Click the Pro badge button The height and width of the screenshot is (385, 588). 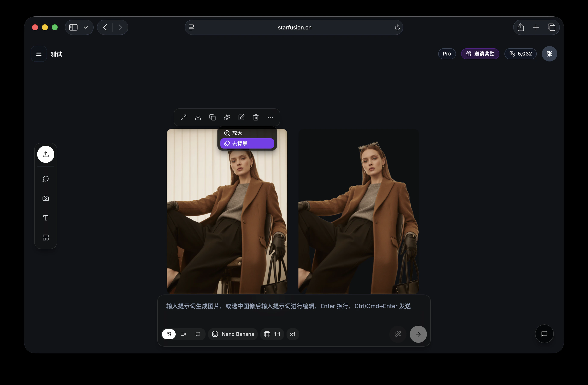(447, 54)
